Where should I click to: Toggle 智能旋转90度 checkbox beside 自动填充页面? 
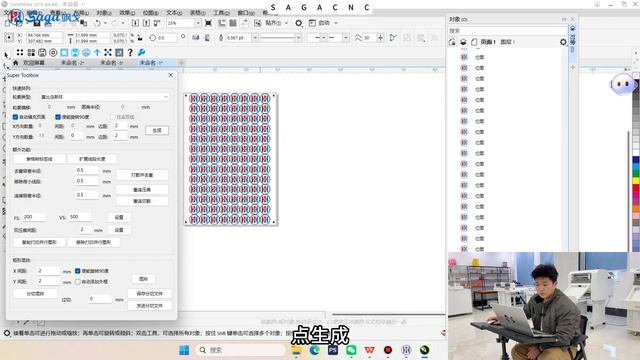coord(58,117)
